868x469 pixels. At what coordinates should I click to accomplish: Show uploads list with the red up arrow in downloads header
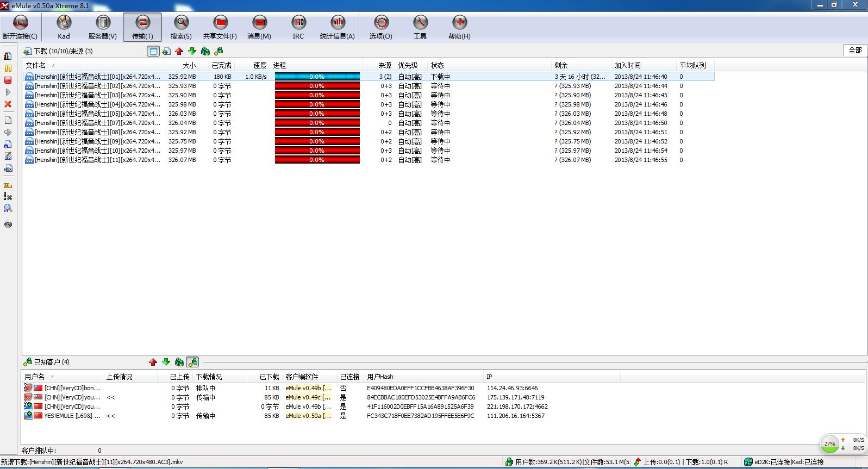tap(179, 51)
